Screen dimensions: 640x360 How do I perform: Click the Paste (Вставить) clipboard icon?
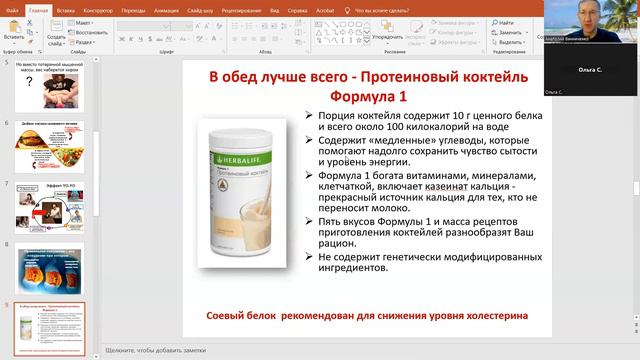(x=14, y=27)
